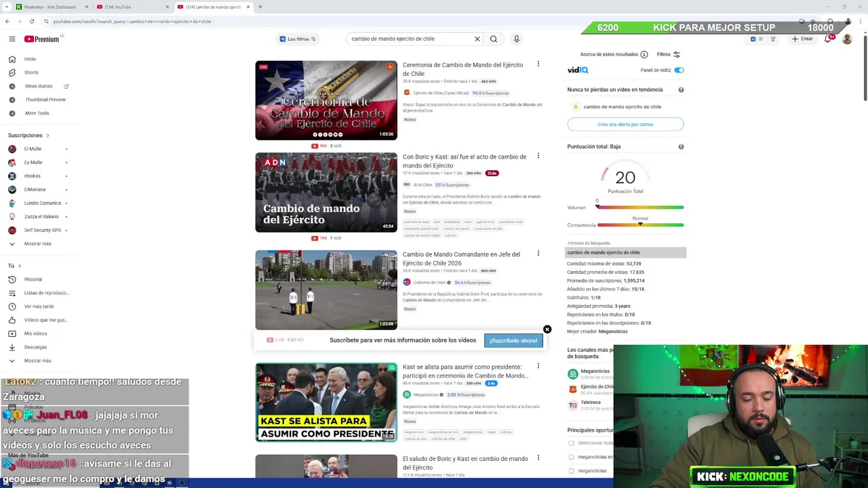Toggle the Panel de vidIQ switch
Screen dimensions: 868x488
coord(679,70)
